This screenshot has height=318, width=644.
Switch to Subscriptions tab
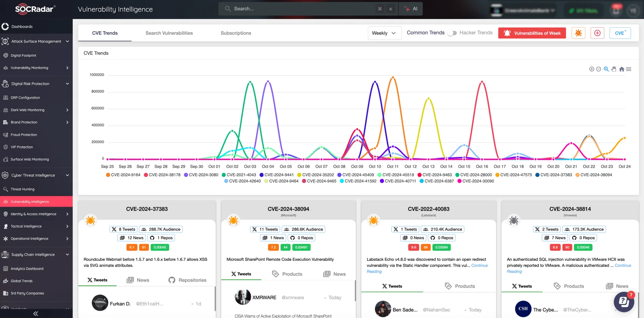coord(236,33)
